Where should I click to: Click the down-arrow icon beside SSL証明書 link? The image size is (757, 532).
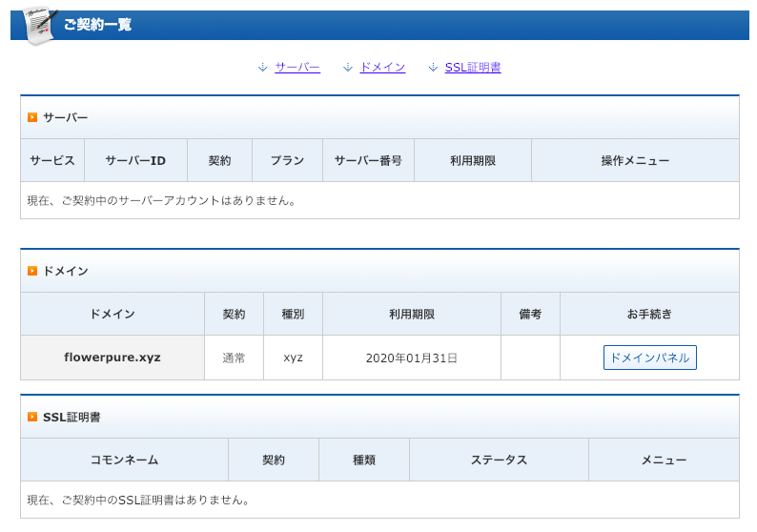pyautogui.click(x=433, y=67)
